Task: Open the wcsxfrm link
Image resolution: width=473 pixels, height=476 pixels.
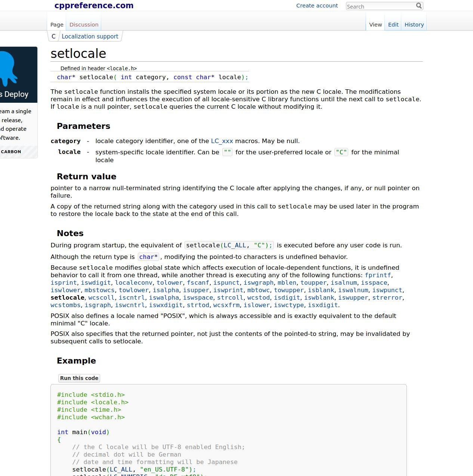Action: [x=226, y=305]
